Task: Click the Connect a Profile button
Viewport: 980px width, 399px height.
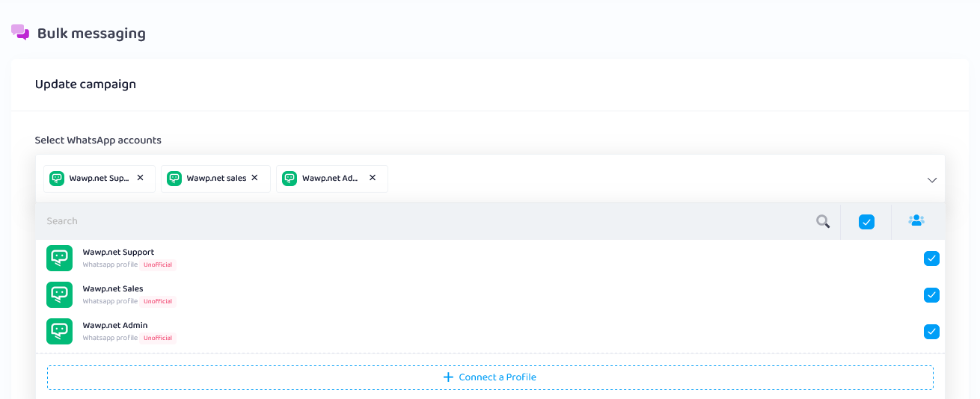Action: (490, 377)
